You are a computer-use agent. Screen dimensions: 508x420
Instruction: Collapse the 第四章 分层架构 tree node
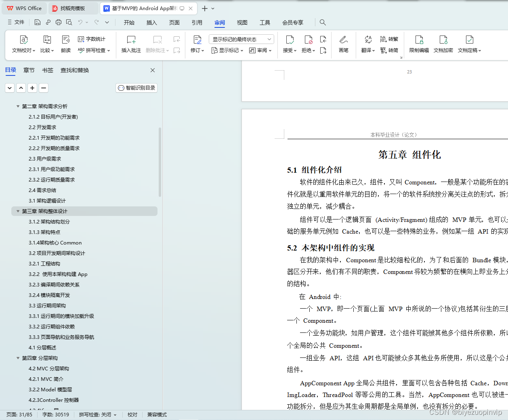click(x=18, y=358)
